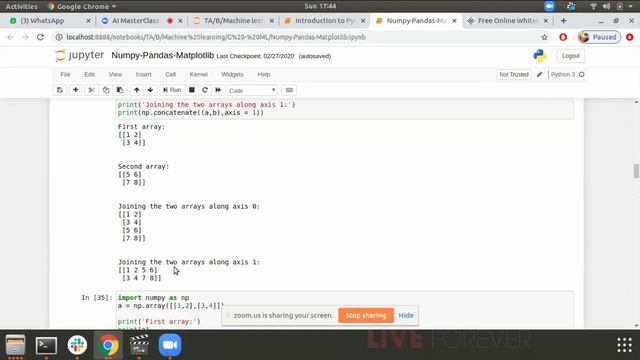
Task: Open the command palette keyboard icon
Action: [289, 90]
